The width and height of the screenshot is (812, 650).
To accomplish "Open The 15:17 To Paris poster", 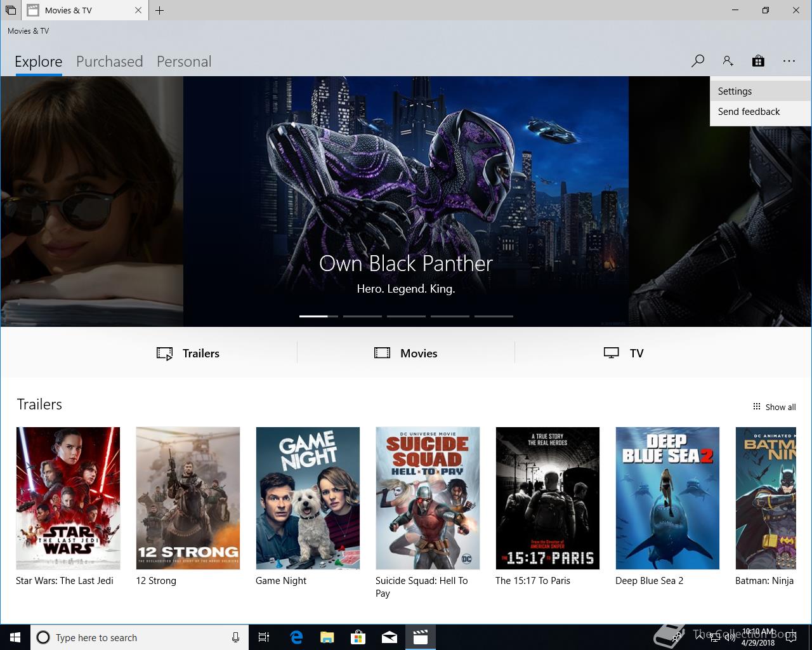I will click(x=547, y=498).
